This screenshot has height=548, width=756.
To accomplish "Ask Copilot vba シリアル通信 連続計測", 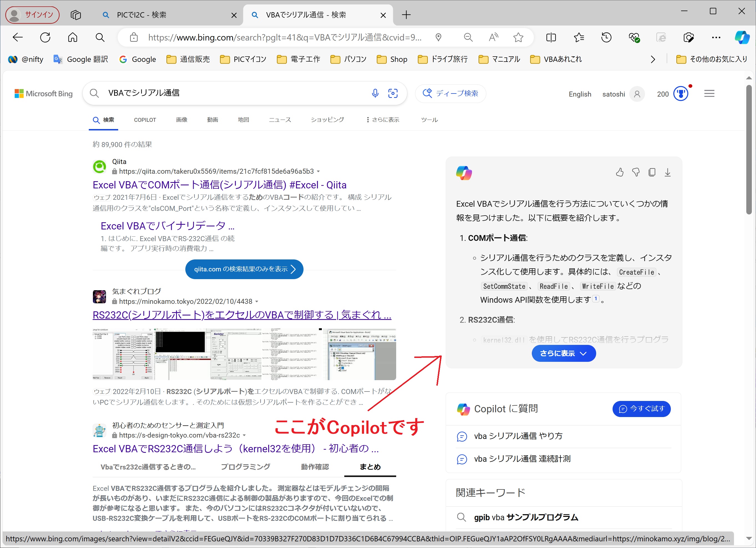I will point(522,459).
